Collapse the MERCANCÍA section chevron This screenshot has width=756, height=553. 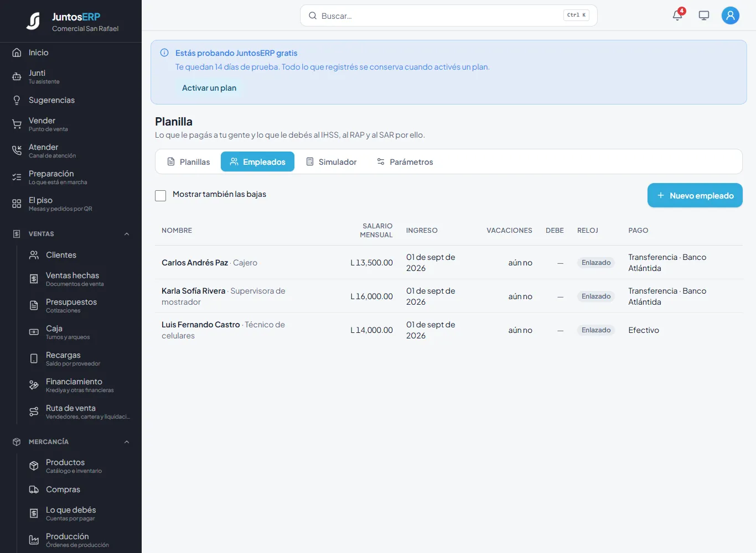click(x=127, y=442)
